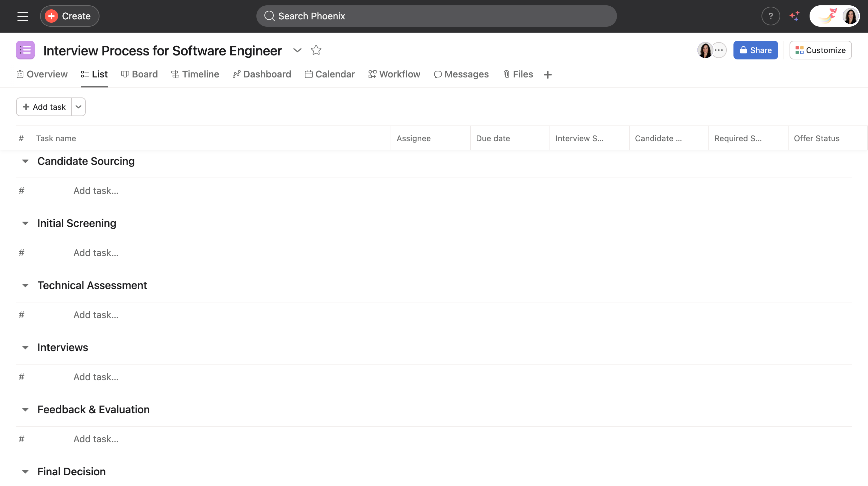This screenshot has height=486, width=868.
Task: Click the Help question mark icon
Action: click(770, 16)
